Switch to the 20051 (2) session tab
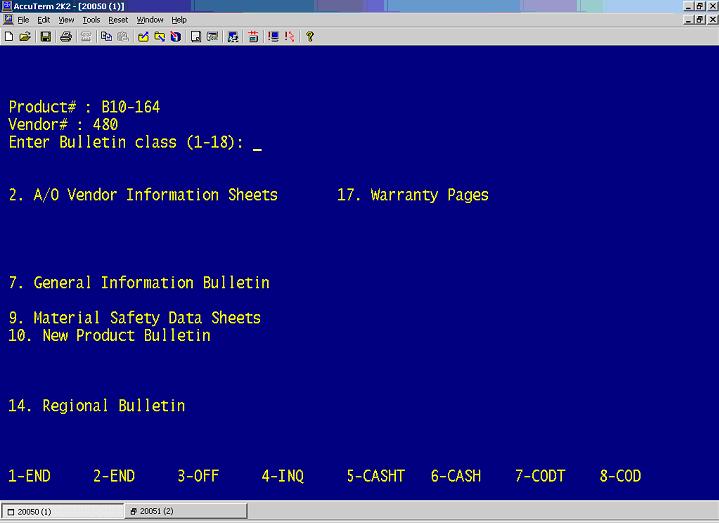The height and width of the screenshot is (523, 719). [183, 511]
